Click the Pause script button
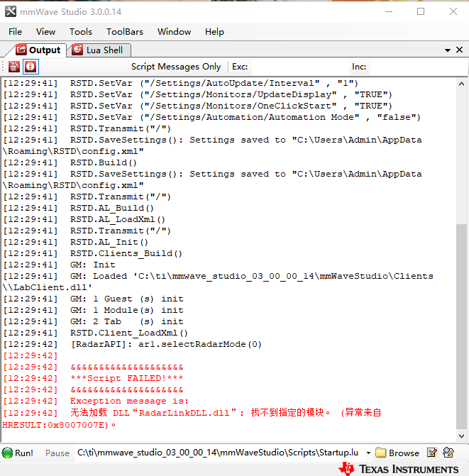The width and height of the screenshot is (469, 476). point(57,453)
